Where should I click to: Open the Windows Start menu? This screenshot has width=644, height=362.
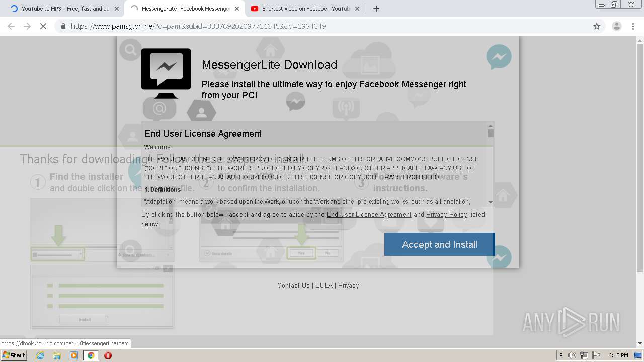tap(14, 355)
